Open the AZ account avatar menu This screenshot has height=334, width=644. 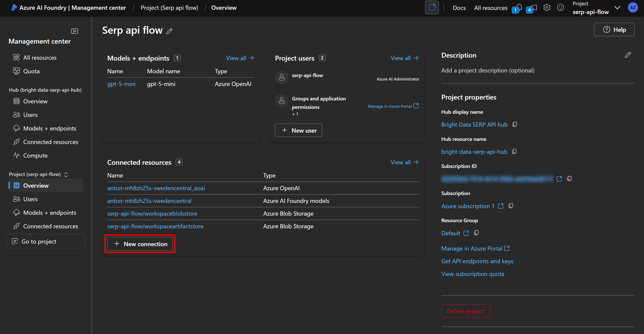(633, 8)
